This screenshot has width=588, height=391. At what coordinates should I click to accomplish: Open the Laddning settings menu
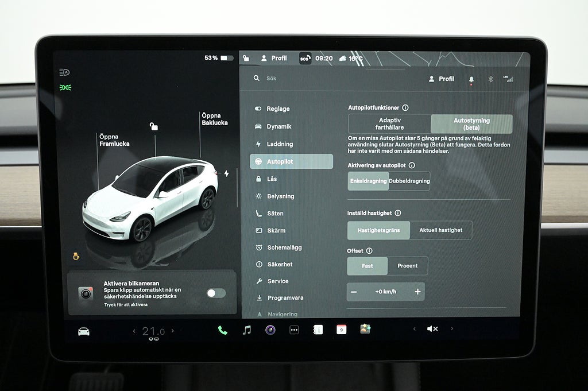coord(280,144)
